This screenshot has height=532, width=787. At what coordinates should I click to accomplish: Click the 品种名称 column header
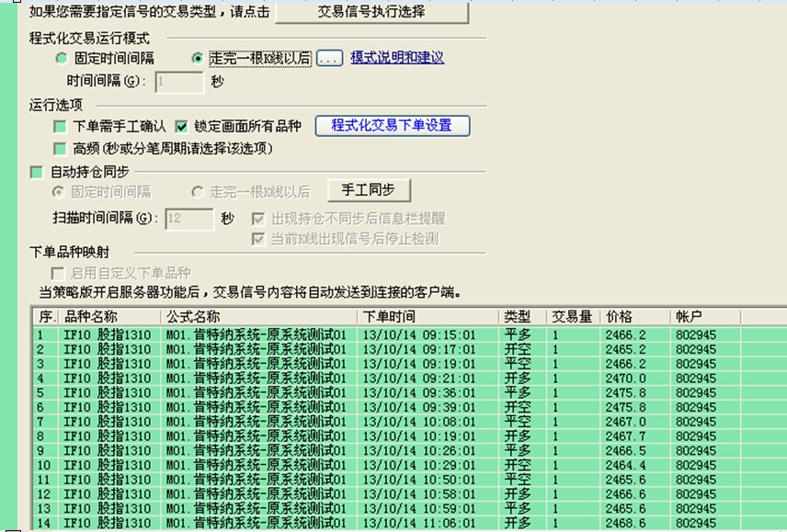tap(109, 317)
